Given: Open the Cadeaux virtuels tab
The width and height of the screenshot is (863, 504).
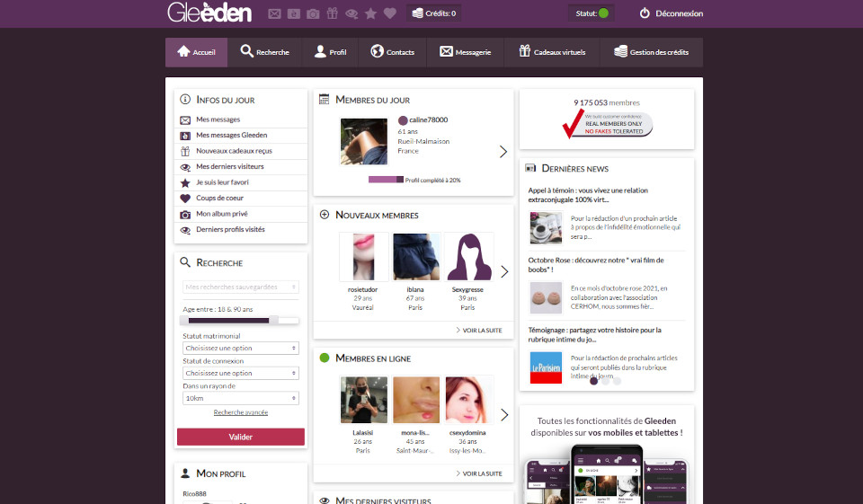Looking at the screenshot, I should [552, 52].
